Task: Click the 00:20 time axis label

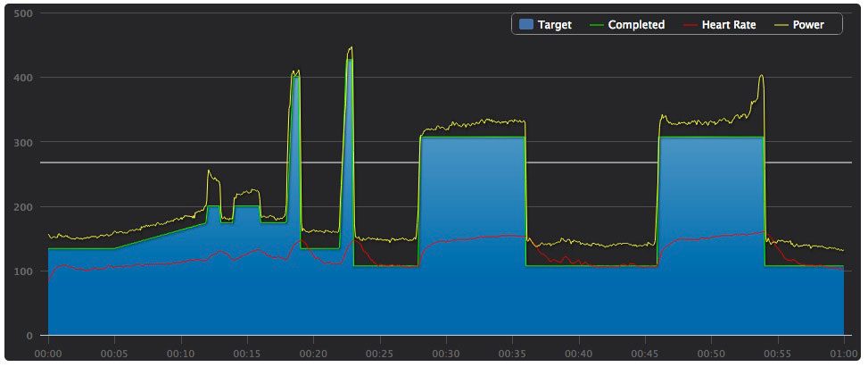Action: [x=314, y=354]
